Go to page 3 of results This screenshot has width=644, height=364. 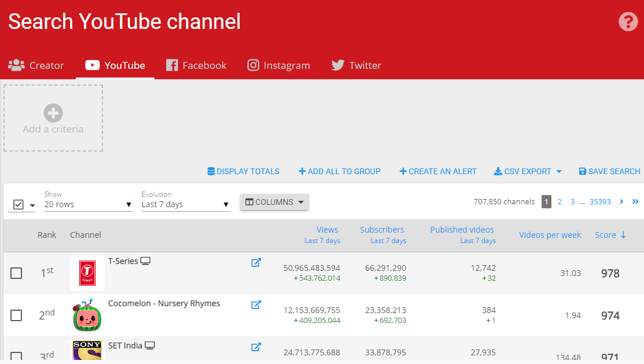[x=572, y=202]
